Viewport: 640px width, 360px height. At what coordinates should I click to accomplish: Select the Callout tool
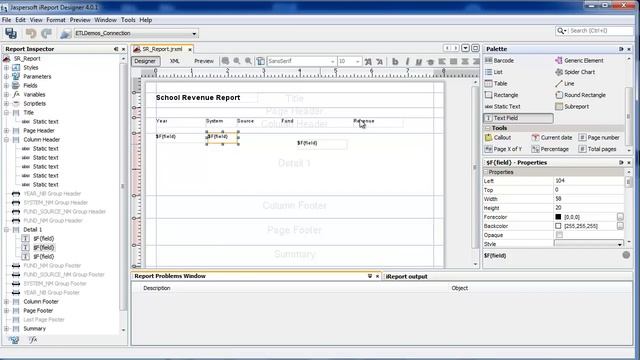[x=498, y=138]
